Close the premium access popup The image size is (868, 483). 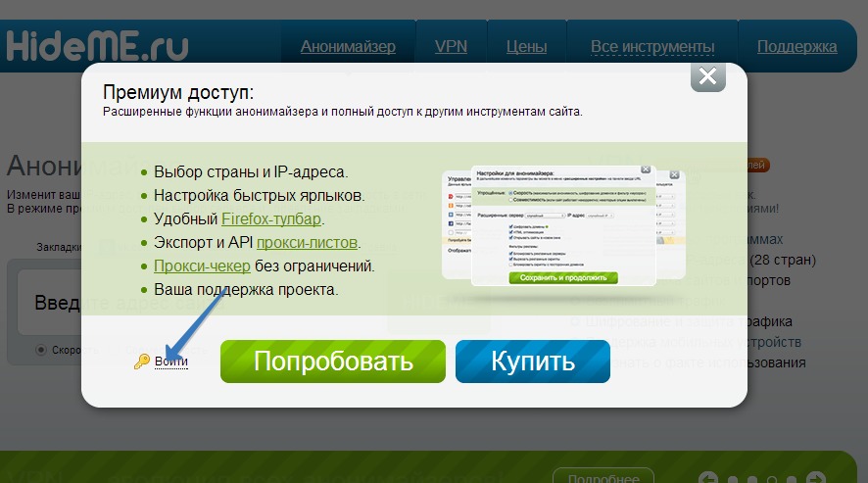point(708,75)
